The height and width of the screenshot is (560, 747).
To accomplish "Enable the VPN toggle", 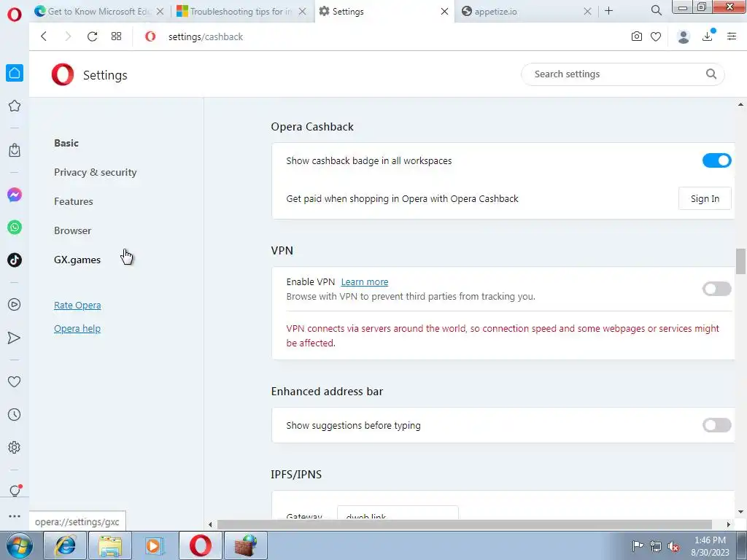I will pos(716,289).
